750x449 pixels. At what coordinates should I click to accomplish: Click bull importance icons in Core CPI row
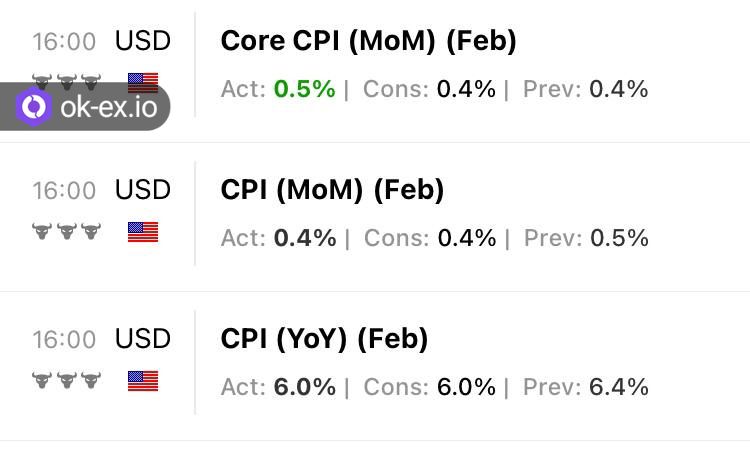click(x=67, y=79)
